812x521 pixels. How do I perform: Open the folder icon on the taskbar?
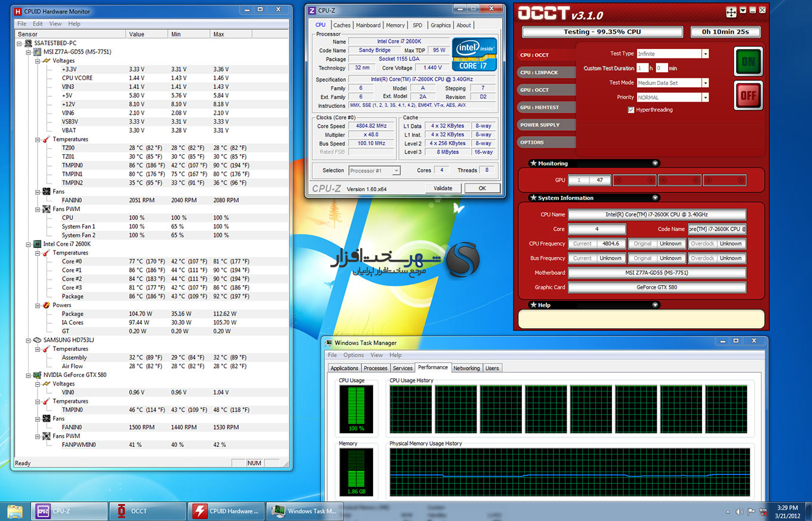tap(15, 511)
